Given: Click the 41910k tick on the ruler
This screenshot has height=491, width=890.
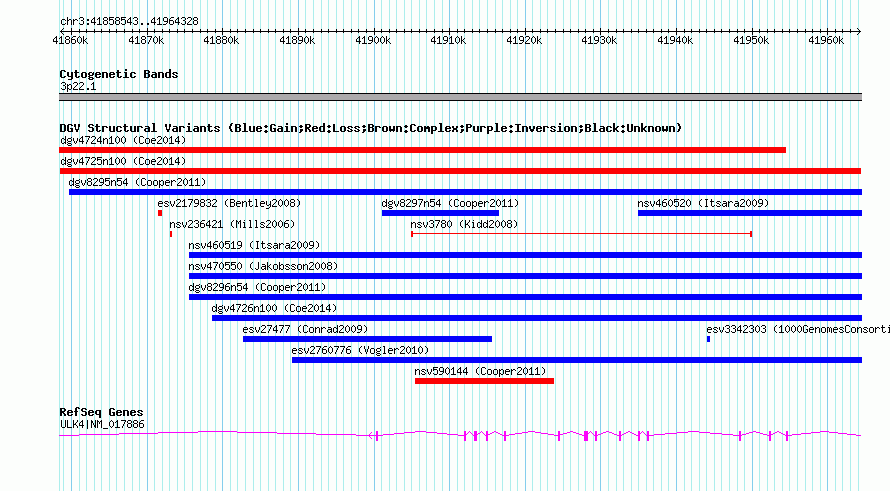Looking at the screenshot, I should click(448, 40).
